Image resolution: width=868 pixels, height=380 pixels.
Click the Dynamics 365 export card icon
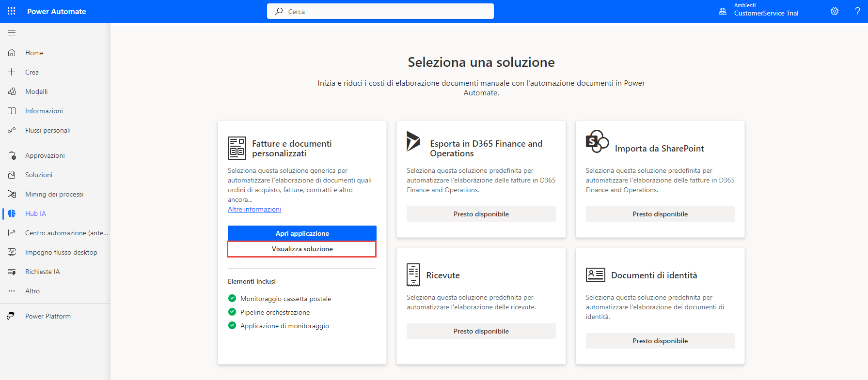[x=413, y=141]
